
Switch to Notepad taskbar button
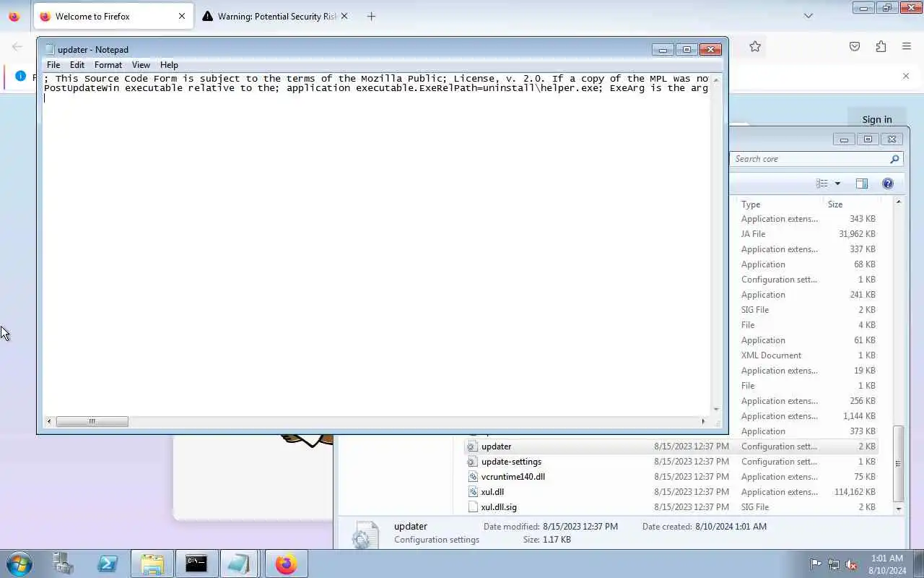(x=238, y=564)
